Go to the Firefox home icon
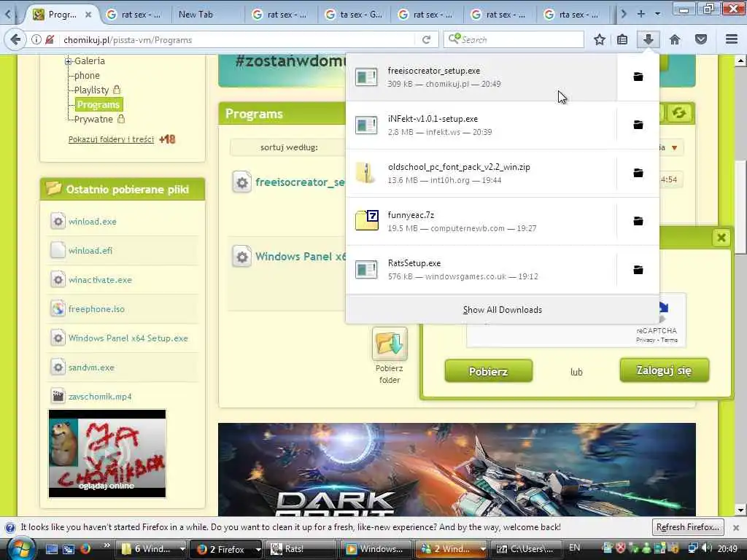747x560 pixels. pos(675,40)
